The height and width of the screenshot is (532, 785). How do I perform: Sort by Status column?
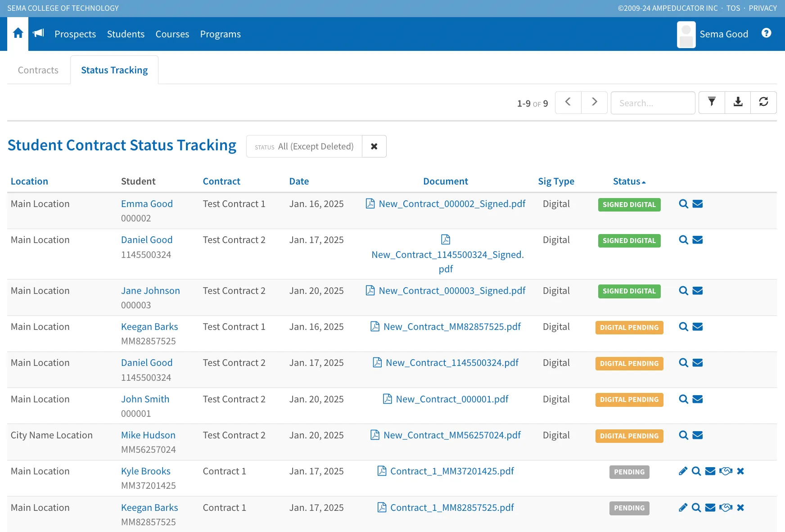[629, 181]
